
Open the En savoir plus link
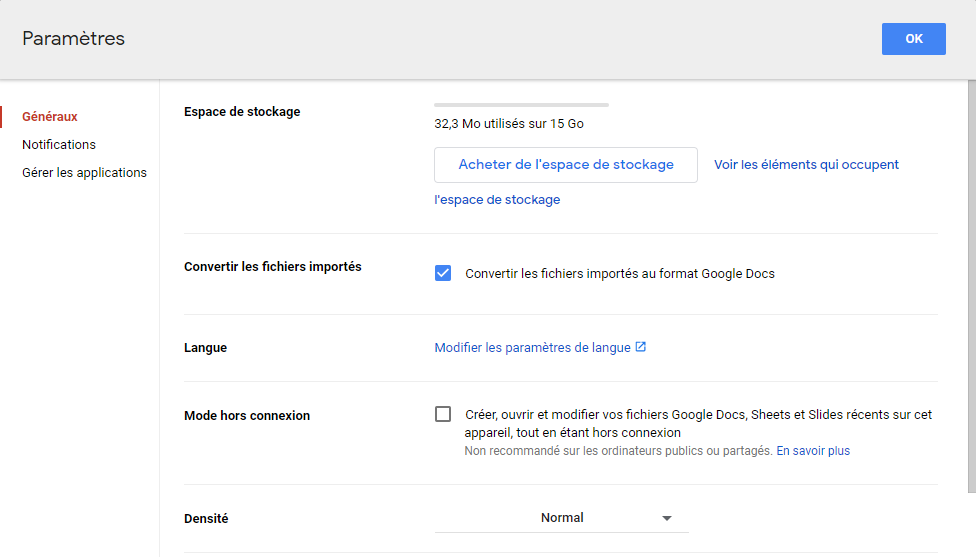[813, 451]
